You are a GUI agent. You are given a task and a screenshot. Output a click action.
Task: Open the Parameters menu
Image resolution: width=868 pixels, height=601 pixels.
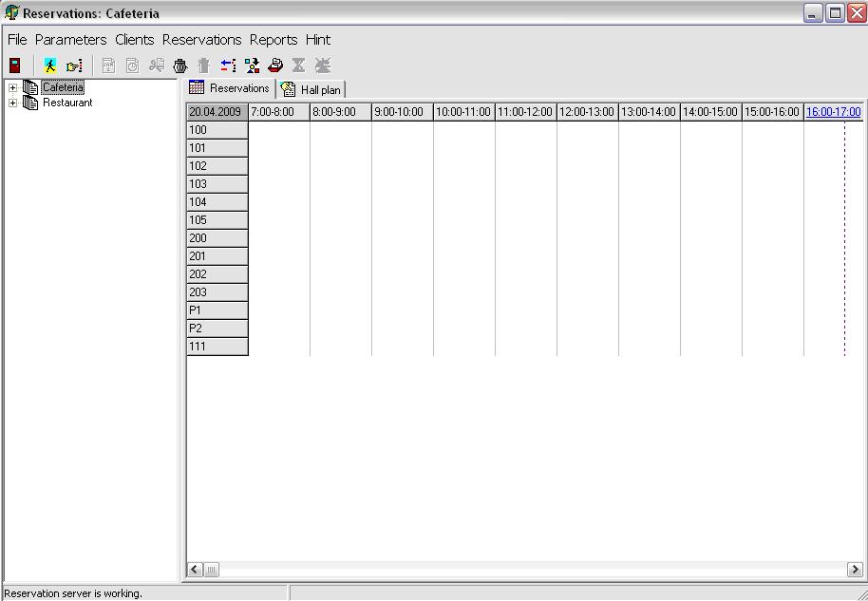coord(71,40)
